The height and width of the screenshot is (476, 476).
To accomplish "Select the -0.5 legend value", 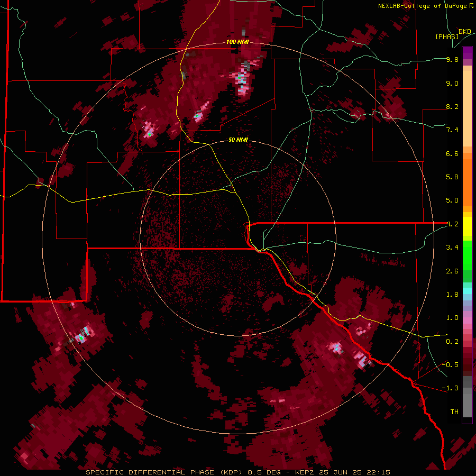I will pyautogui.click(x=450, y=365).
